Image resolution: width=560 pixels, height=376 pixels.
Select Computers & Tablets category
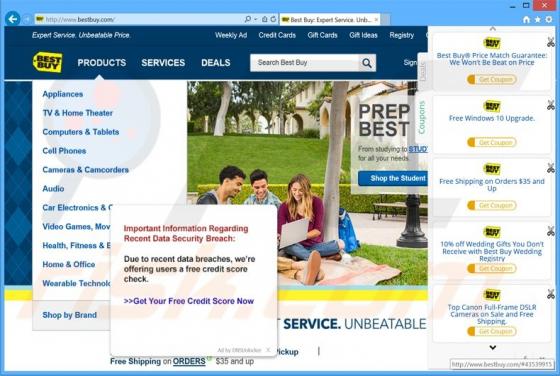(x=81, y=132)
